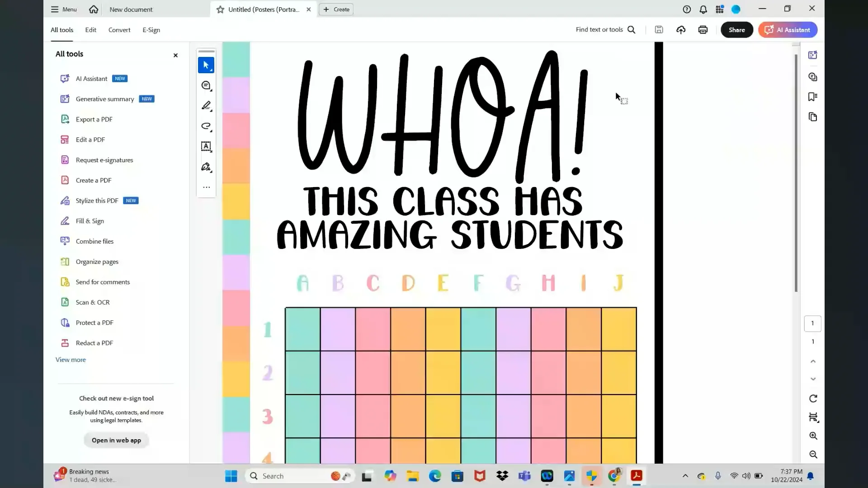The height and width of the screenshot is (488, 868).
Task: Pick the freeform Draw tool
Action: coord(206,127)
